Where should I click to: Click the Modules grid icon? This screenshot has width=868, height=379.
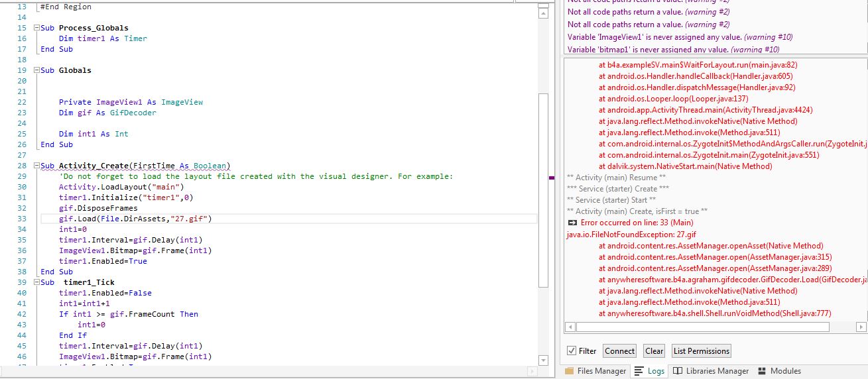[763, 371]
